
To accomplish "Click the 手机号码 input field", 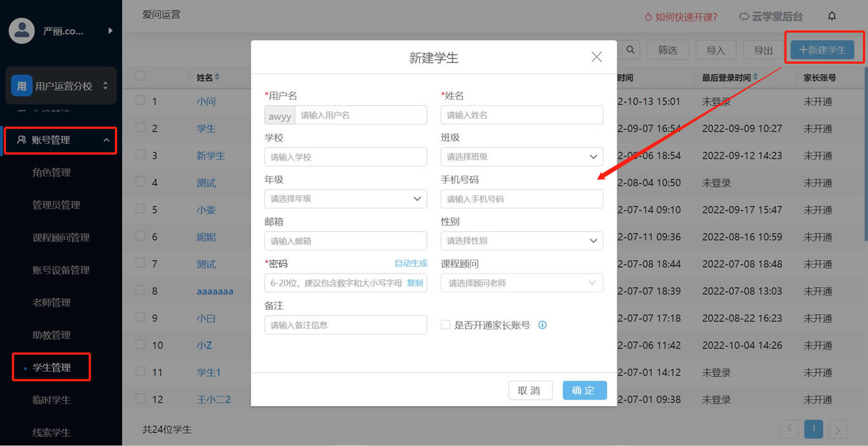I will (522, 199).
